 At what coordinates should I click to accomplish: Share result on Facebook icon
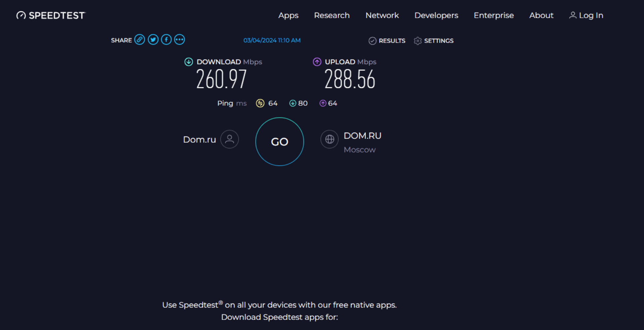click(166, 40)
